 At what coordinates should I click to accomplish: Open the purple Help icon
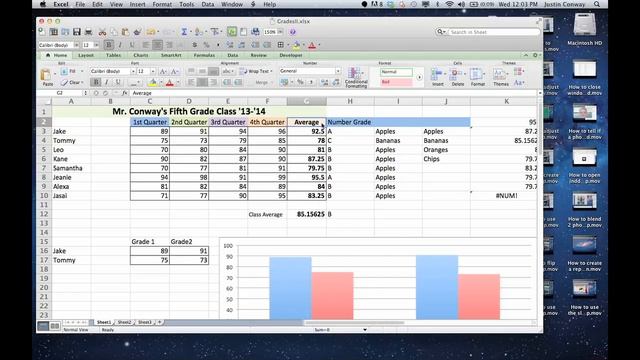click(x=292, y=32)
